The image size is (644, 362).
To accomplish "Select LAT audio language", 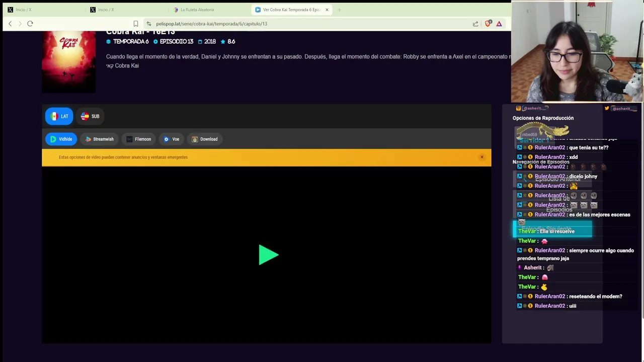I will point(59,116).
